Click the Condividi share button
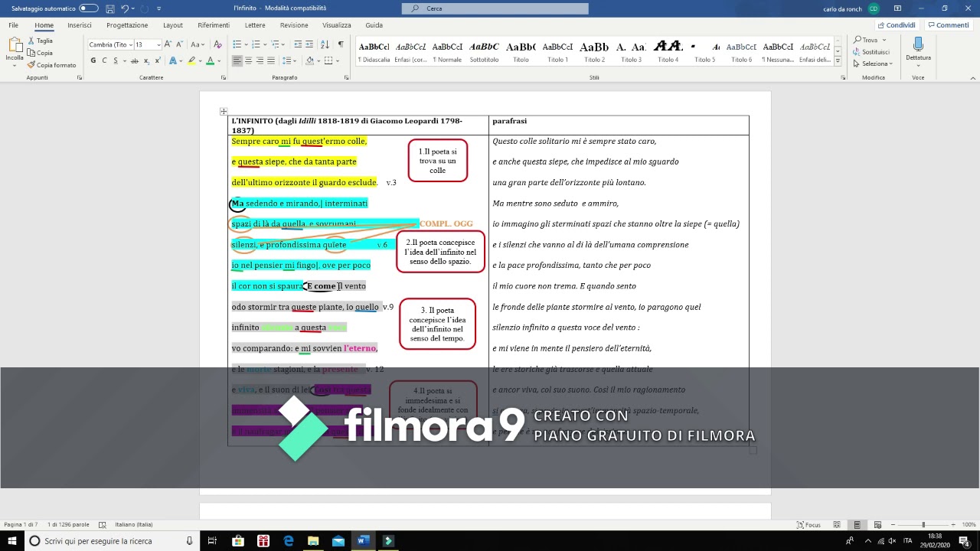Image resolution: width=980 pixels, height=551 pixels. [x=896, y=25]
